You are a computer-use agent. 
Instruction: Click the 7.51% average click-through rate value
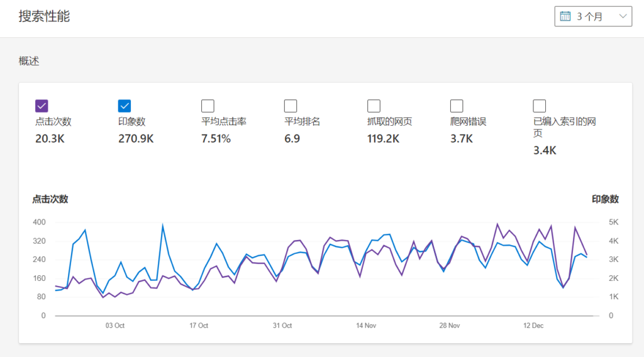[216, 139]
